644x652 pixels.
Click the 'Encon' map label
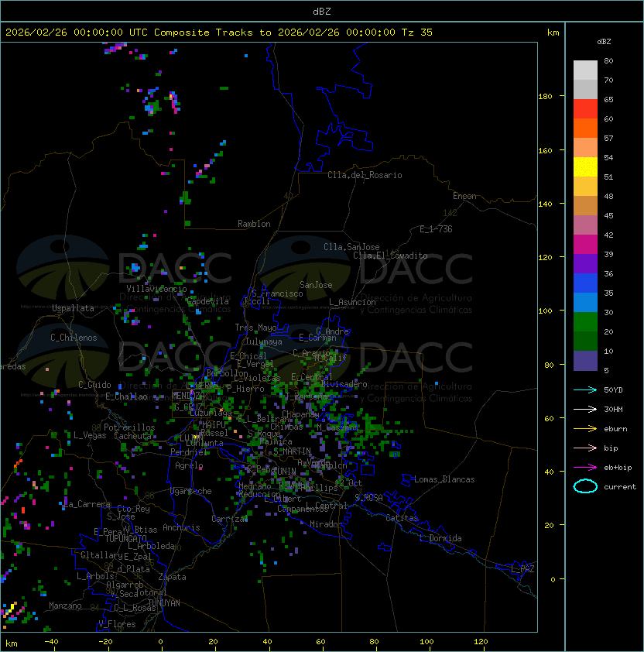pyautogui.click(x=464, y=196)
